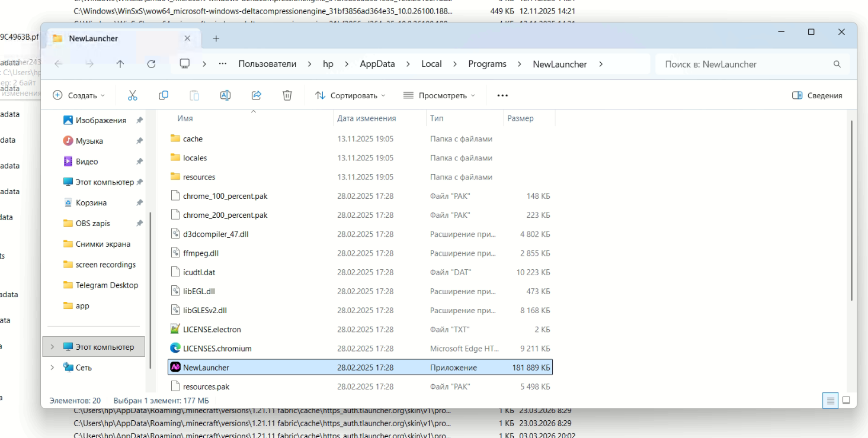
Task: Close the NewLauncher tab
Action: tap(187, 38)
